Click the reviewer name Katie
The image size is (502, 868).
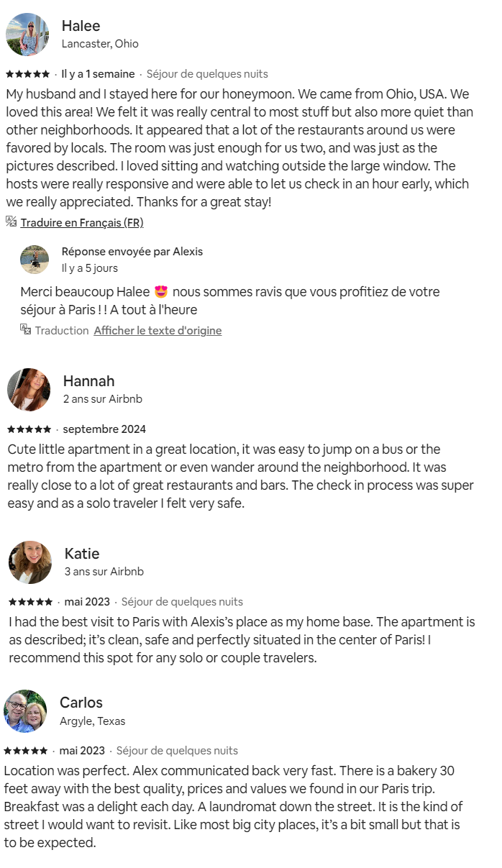(82, 554)
